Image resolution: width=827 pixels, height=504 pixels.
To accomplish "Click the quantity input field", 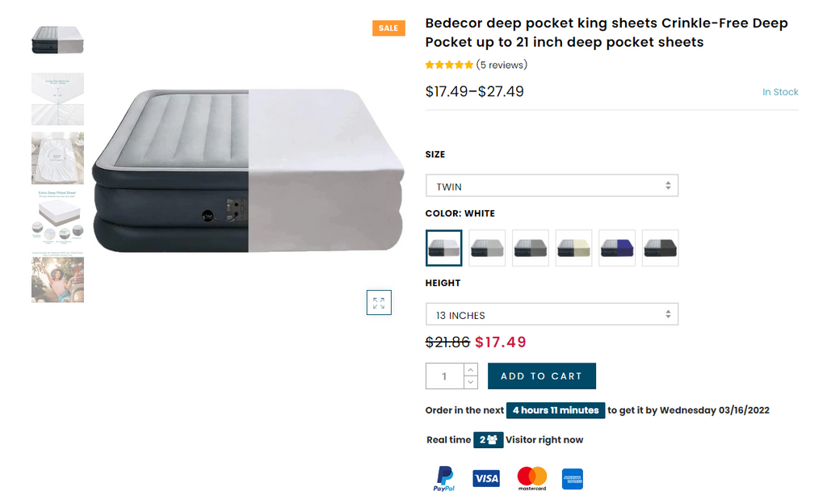I will [445, 376].
